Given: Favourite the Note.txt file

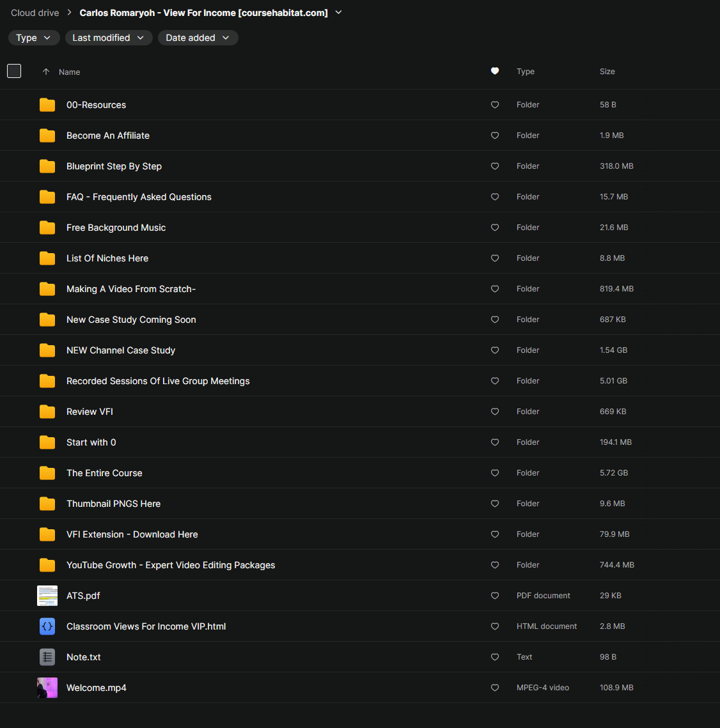Looking at the screenshot, I should coord(495,657).
